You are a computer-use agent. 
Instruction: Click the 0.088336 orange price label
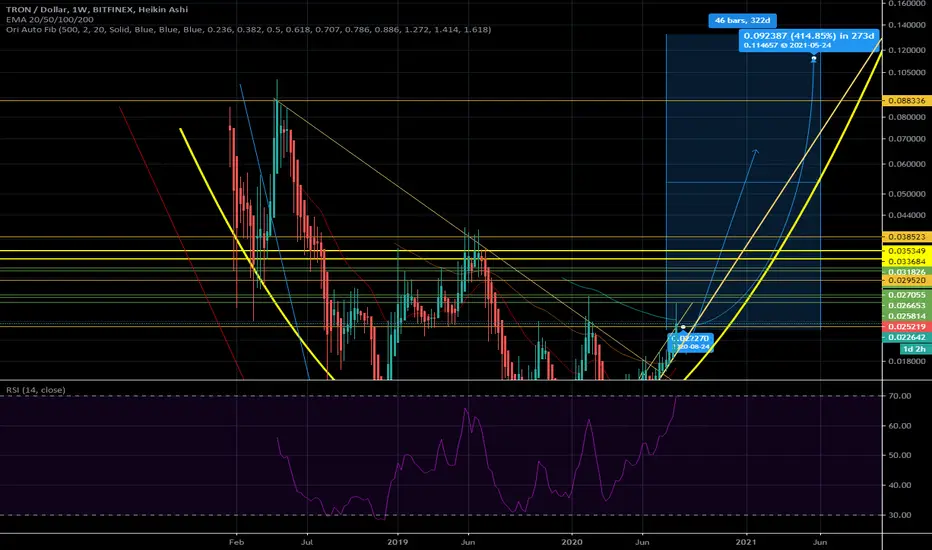tap(906, 101)
